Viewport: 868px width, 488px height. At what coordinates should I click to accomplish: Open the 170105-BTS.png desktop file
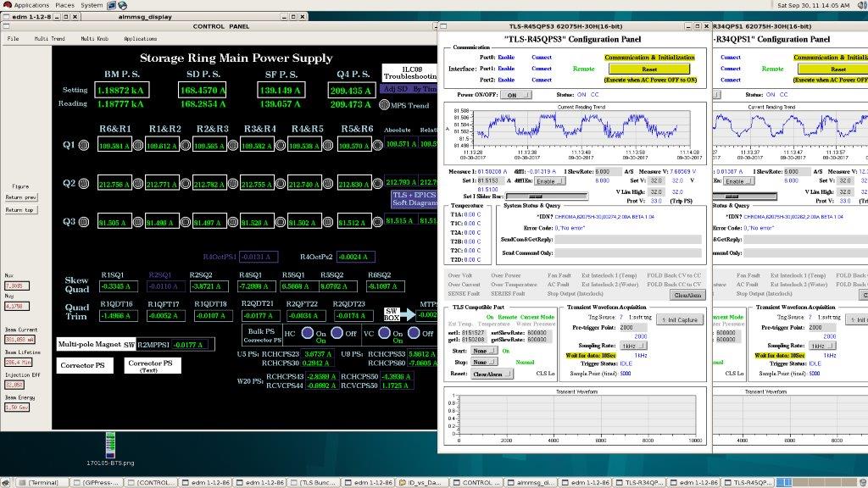[110, 444]
